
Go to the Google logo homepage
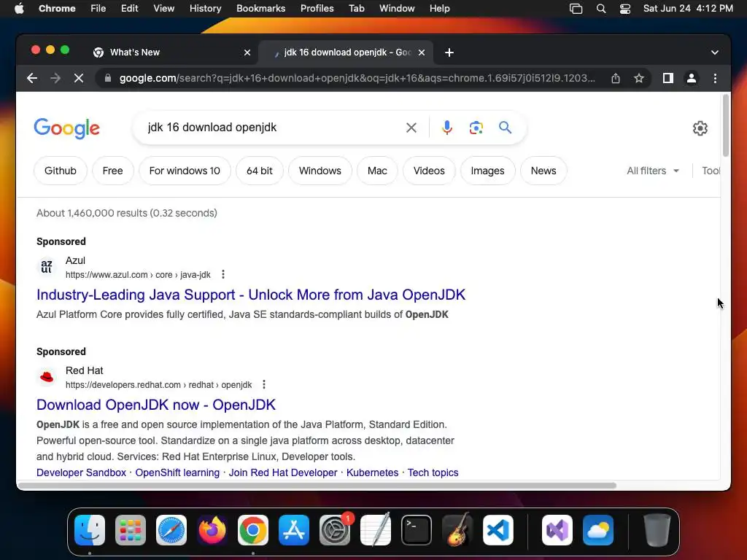[66, 128]
